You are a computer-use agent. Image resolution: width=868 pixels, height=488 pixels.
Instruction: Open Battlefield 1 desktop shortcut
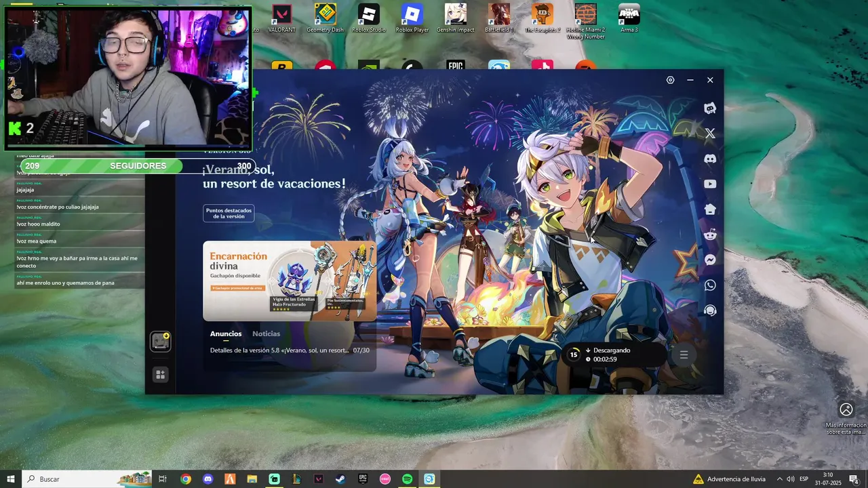[499, 18]
